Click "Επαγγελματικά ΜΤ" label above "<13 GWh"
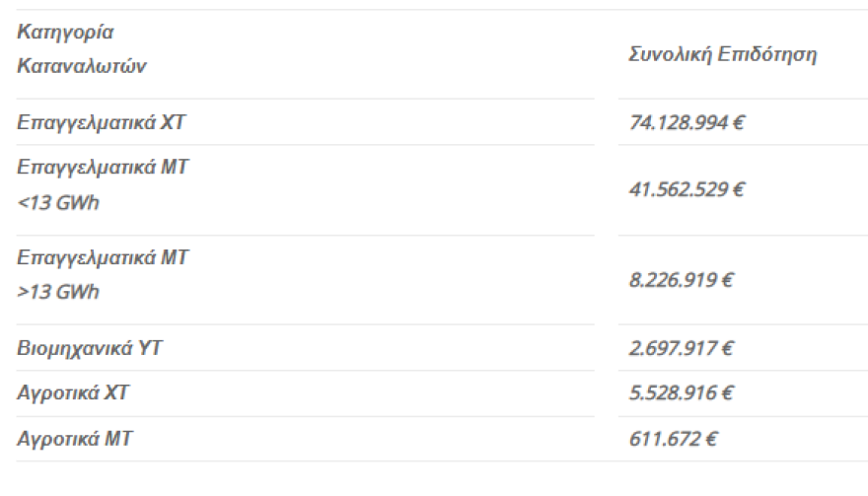 tap(103, 168)
